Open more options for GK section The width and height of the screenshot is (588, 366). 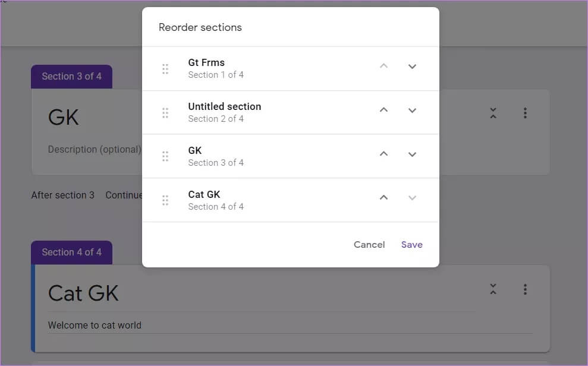point(525,113)
